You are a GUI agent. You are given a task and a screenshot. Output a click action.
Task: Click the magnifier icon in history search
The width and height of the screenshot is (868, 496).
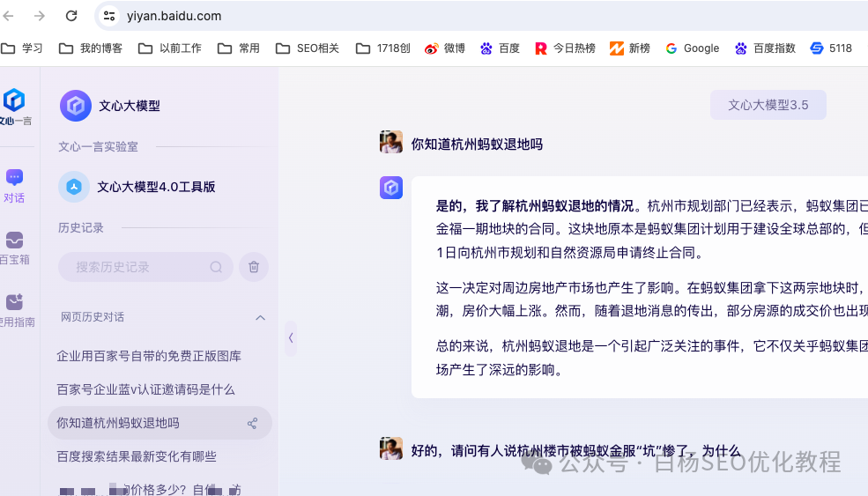[216, 267]
